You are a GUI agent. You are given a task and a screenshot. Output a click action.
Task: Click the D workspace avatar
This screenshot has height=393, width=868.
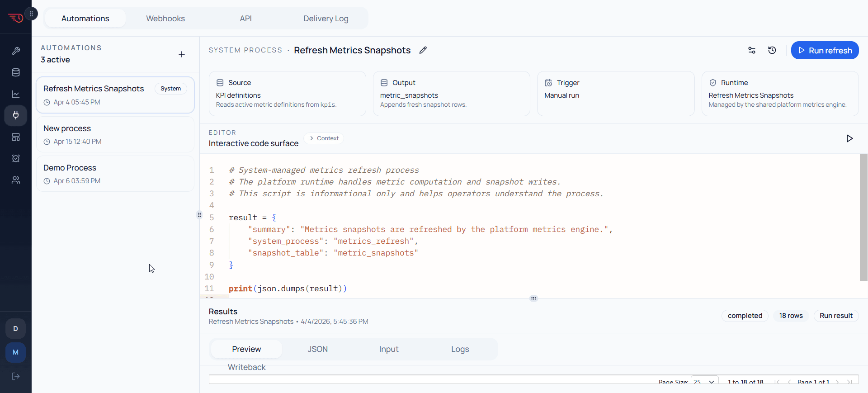15,329
